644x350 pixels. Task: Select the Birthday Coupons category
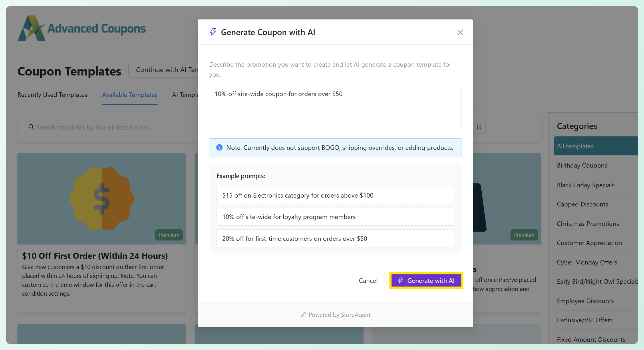[582, 165]
